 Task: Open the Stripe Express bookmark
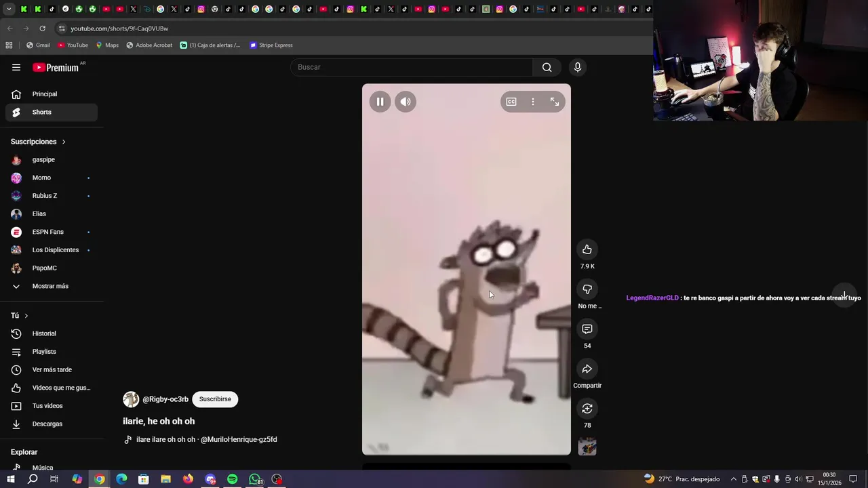click(x=271, y=45)
